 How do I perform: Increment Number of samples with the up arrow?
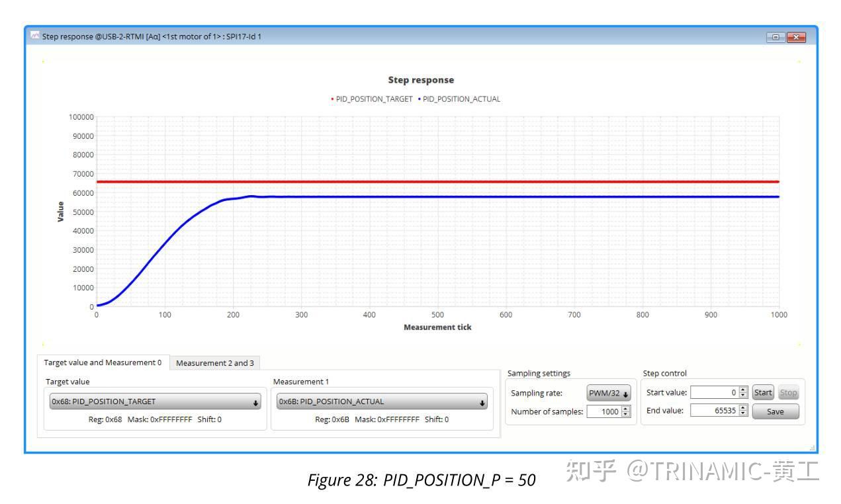625,407
